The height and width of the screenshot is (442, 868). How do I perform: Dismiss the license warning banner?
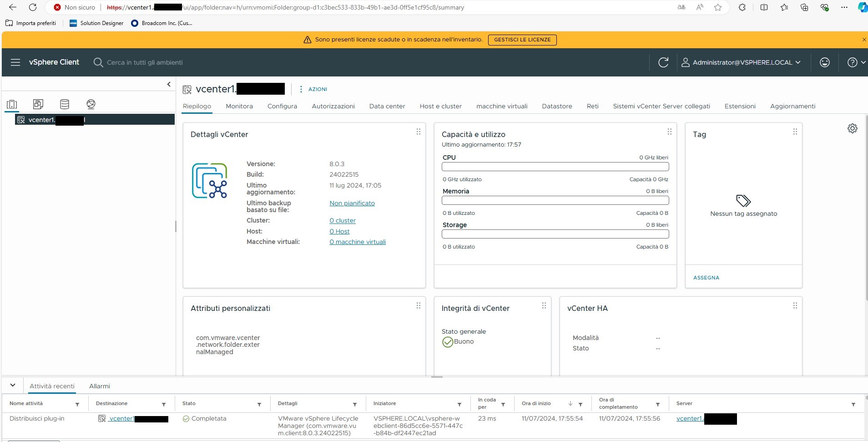(x=864, y=40)
